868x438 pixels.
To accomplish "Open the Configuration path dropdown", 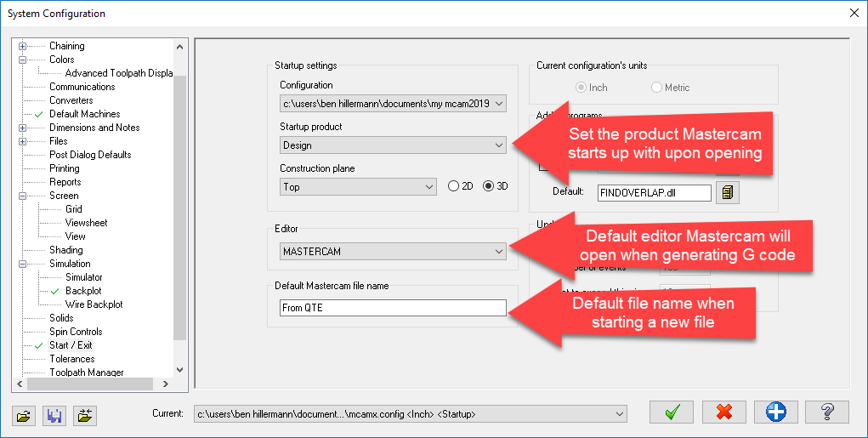I will coord(393,104).
